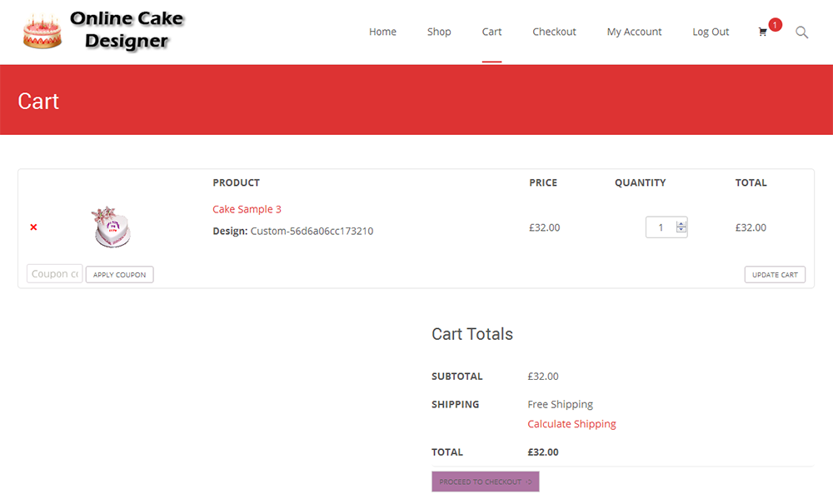Click the Apply Coupon button

[x=119, y=275]
